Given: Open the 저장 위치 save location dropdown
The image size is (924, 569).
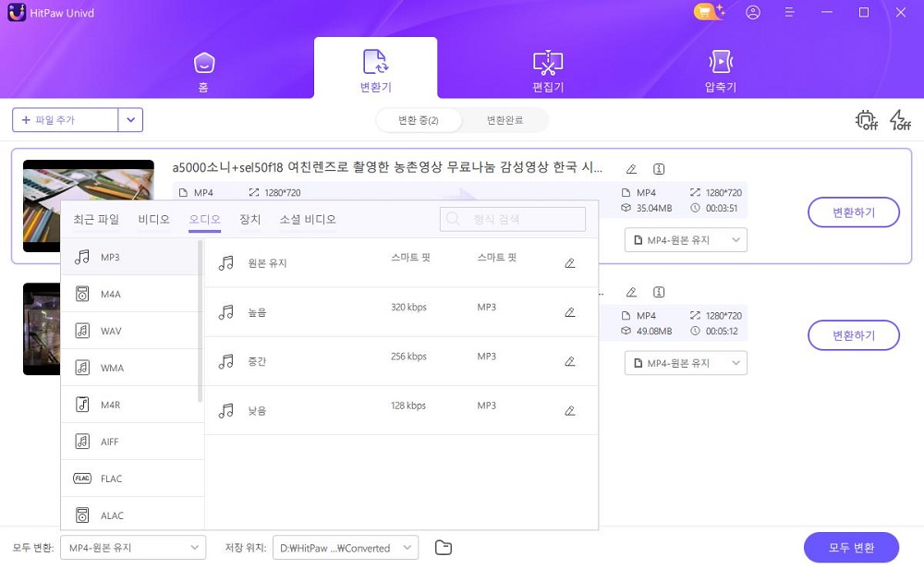Looking at the screenshot, I should (x=345, y=547).
